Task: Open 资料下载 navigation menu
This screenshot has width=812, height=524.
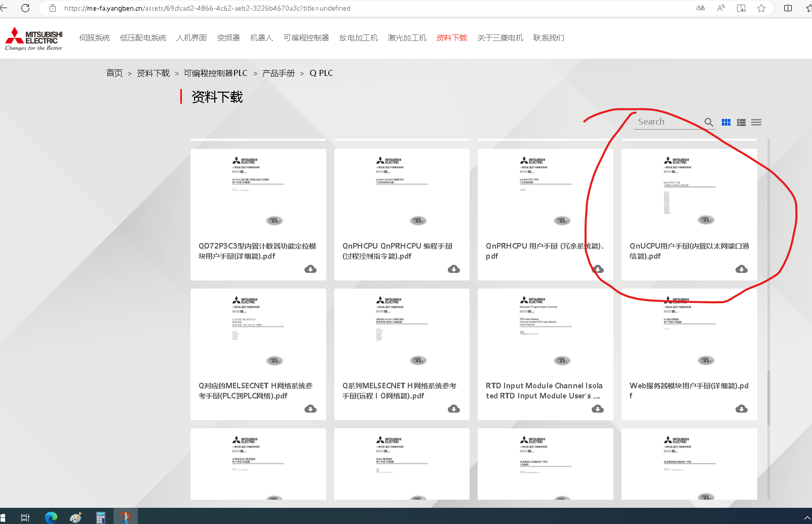Action: (451, 38)
